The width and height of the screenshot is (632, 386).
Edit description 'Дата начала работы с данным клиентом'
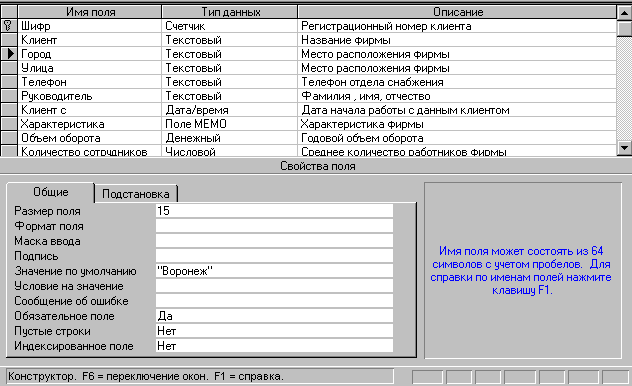click(x=457, y=110)
